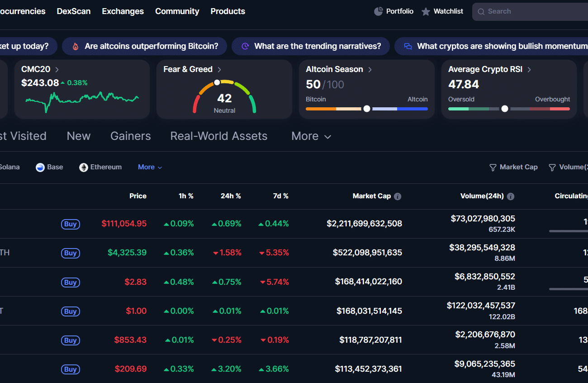Image resolution: width=588 pixels, height=383 pixels.
Task: Sort by the 1h % column header
Action: click(186, 196)
